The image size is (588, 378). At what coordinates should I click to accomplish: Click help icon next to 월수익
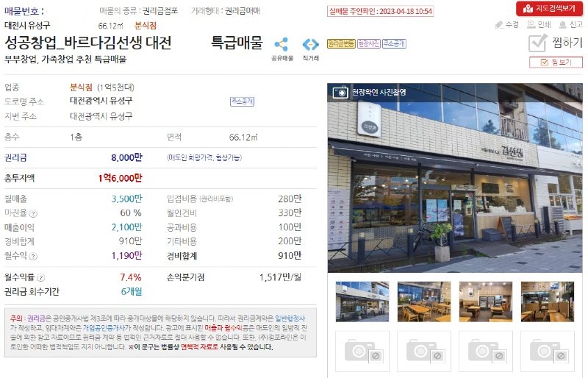[x=33, y=257]
